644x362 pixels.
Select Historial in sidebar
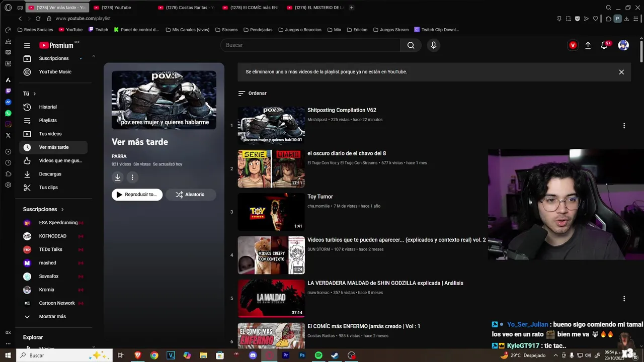(53, 107)
